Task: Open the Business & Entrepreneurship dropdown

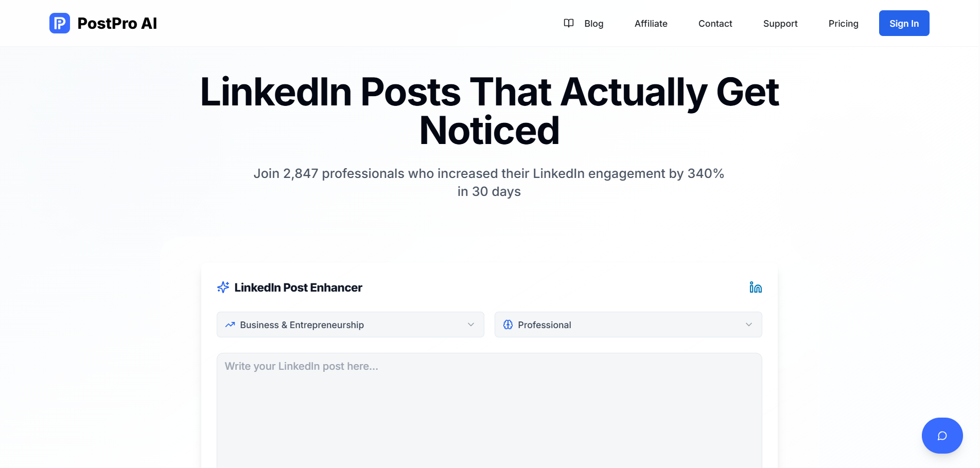Action: pos(351,325)
